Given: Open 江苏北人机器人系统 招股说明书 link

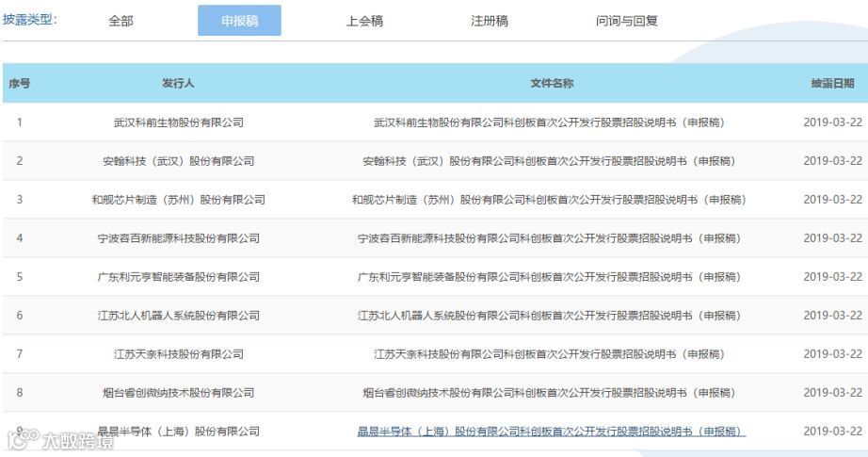Looking at the screenshot, I should pyautogui.click(x=549, y=316).
